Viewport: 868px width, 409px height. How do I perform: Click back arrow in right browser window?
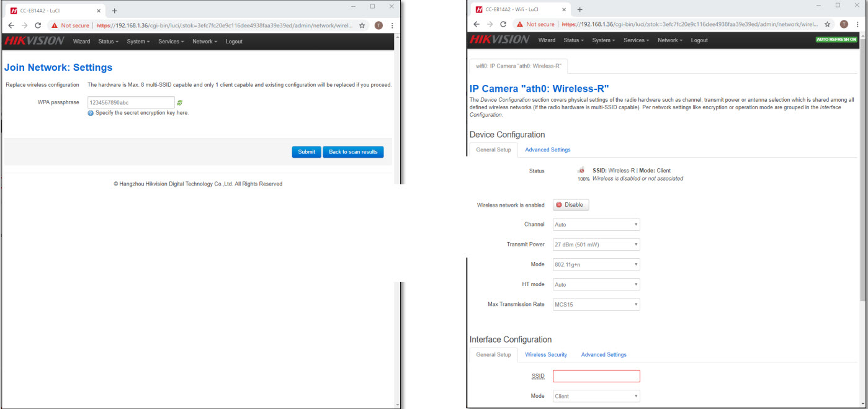[477, 24]
